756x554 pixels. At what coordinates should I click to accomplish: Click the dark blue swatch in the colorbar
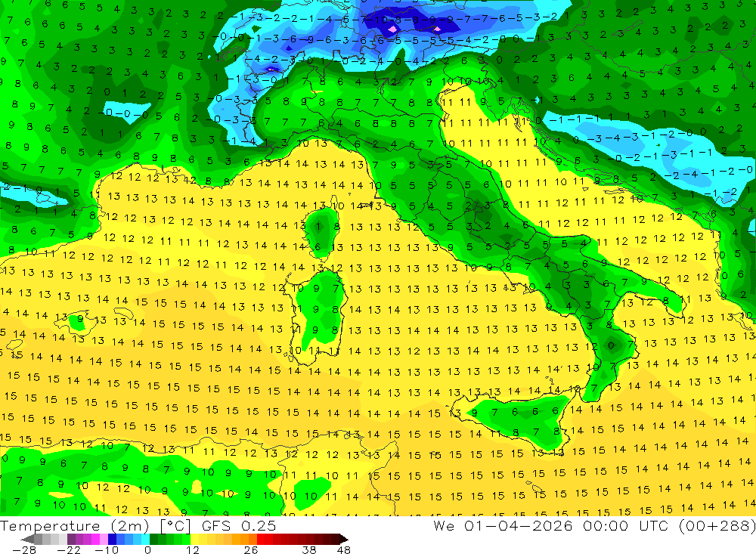tap(112, 539)
